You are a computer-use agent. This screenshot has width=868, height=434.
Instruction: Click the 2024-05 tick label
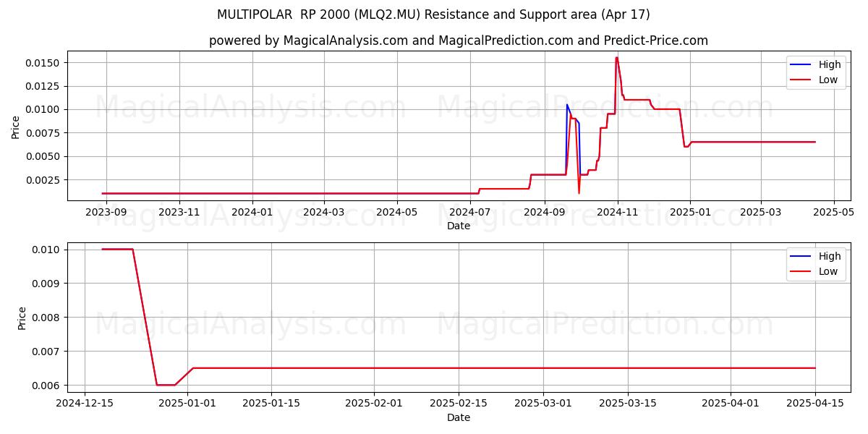click(397, 212)
